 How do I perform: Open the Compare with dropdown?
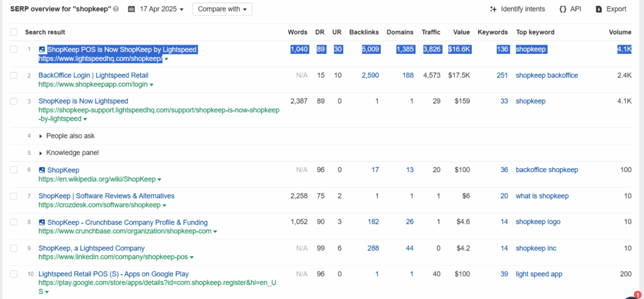coord(222,9)
